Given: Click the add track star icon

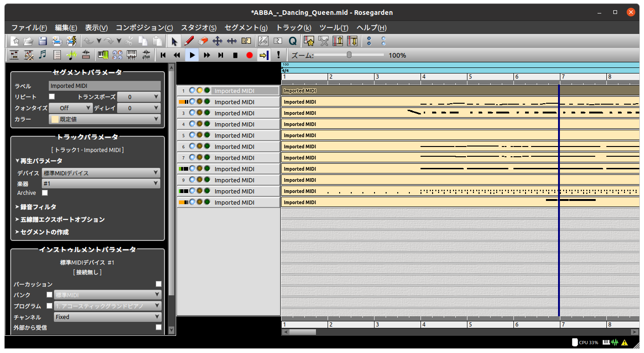Looking at the screenshot, I should (309, 41).
